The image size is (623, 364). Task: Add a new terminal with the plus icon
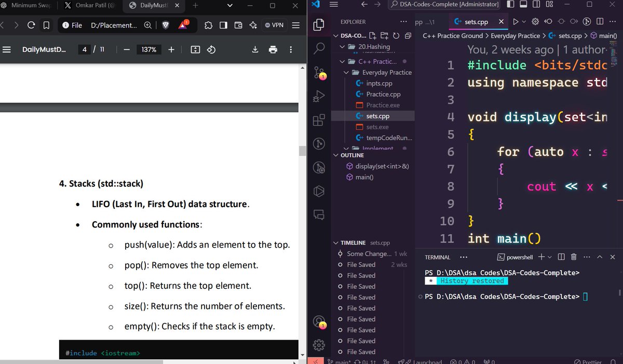pos(541,257)
